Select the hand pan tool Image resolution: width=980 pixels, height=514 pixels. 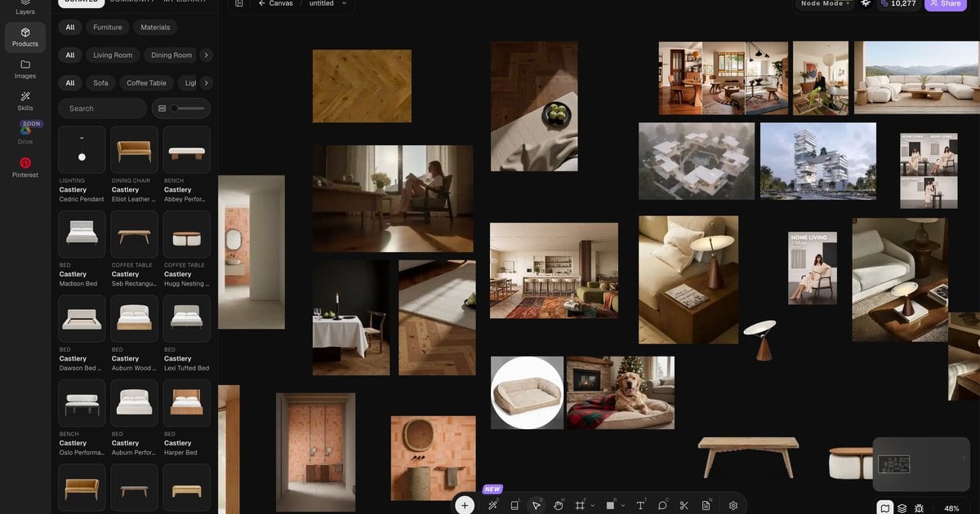point(559,505)
